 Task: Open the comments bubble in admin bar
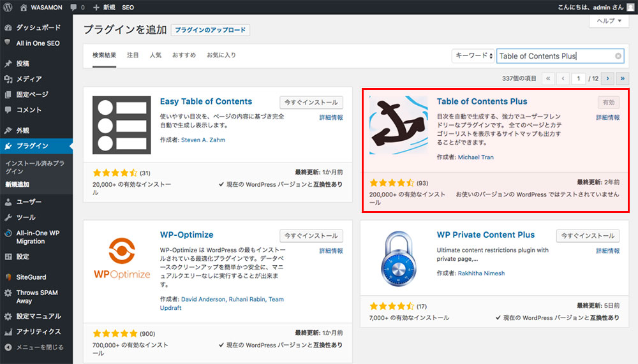(77, 7)
